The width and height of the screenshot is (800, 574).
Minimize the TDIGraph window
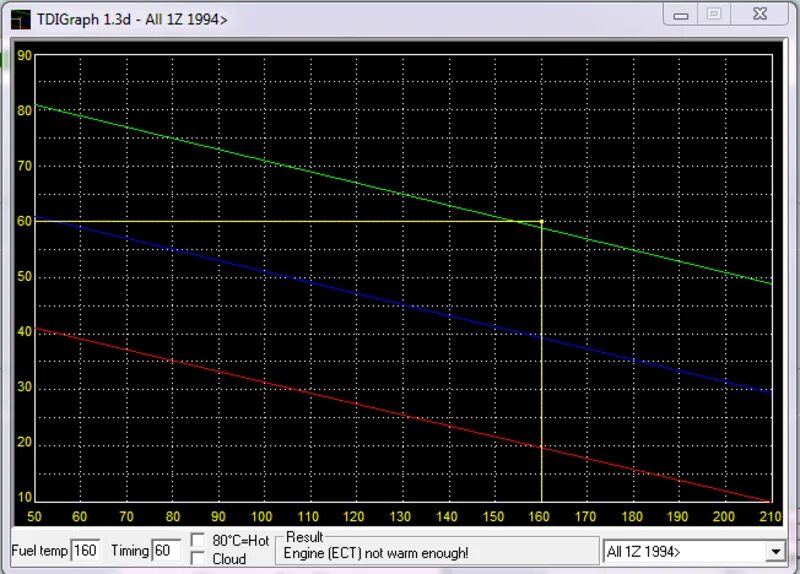coord(681,15)
